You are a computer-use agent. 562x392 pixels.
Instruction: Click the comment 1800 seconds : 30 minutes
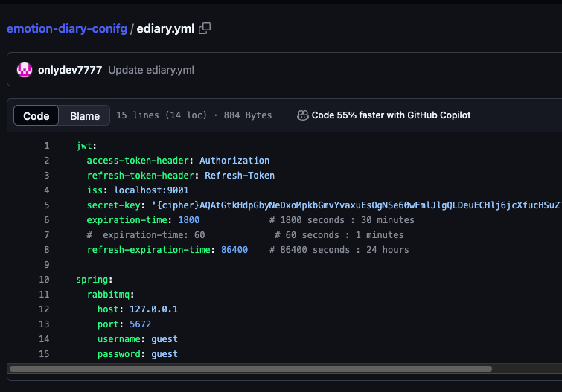click(x=342, y=220)
